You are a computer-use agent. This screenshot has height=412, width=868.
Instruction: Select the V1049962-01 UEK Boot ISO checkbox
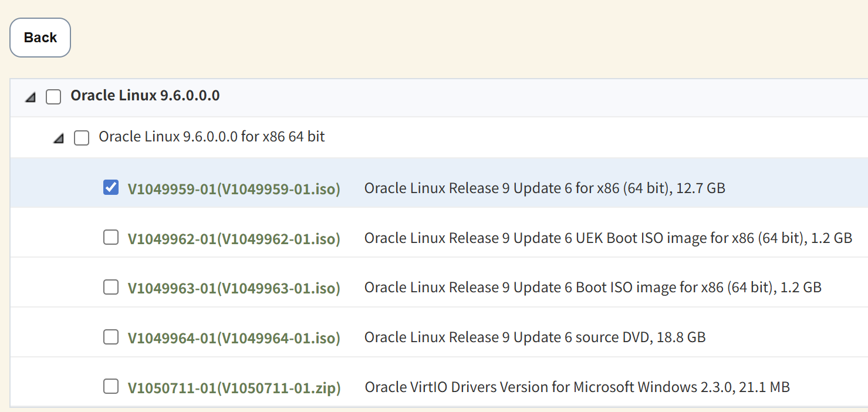[x=110, y=237]
